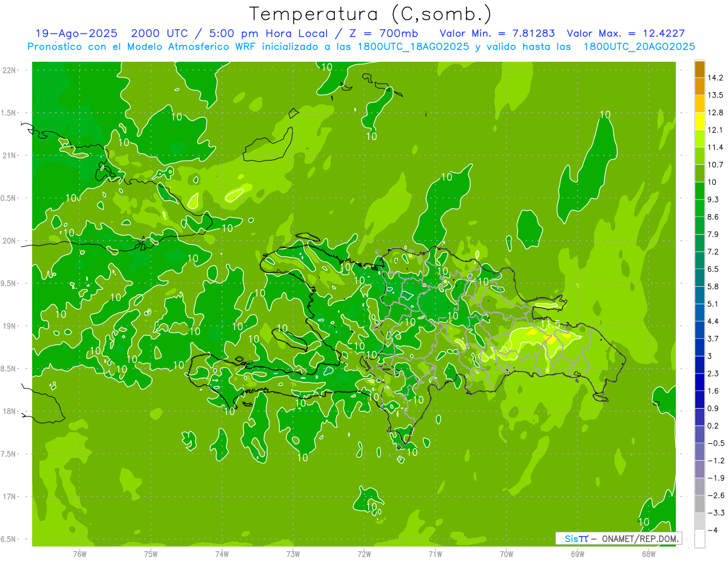Click the "-3.3" legend value

(716, 513)
